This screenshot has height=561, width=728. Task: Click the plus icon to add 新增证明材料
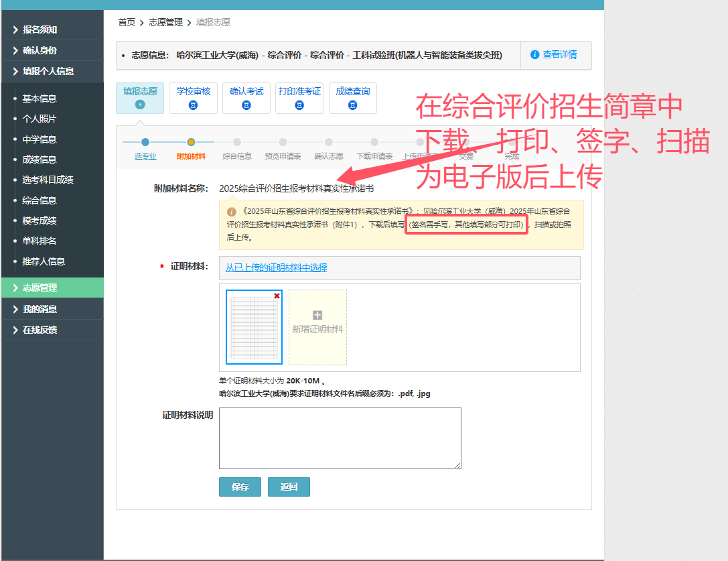317,315
